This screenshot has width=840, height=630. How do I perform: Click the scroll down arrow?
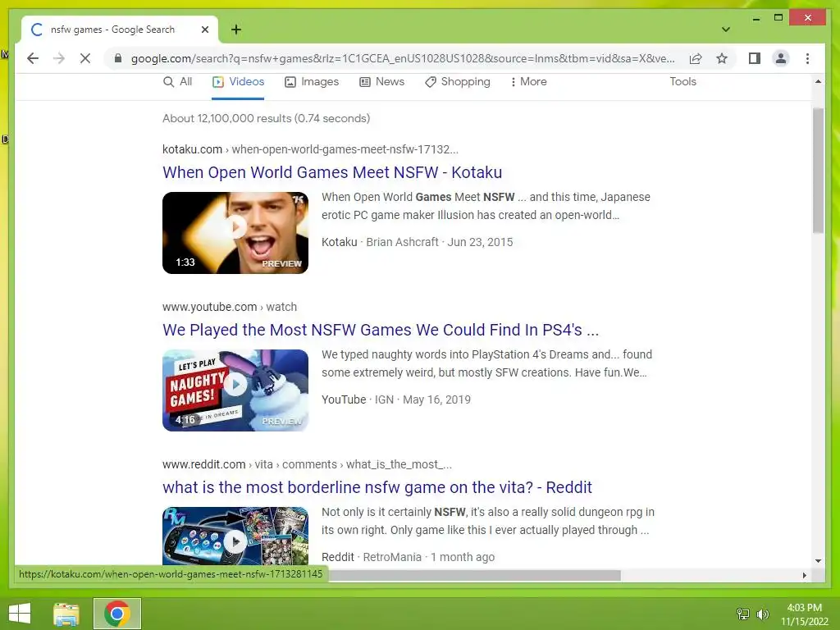tap(818, 561)
